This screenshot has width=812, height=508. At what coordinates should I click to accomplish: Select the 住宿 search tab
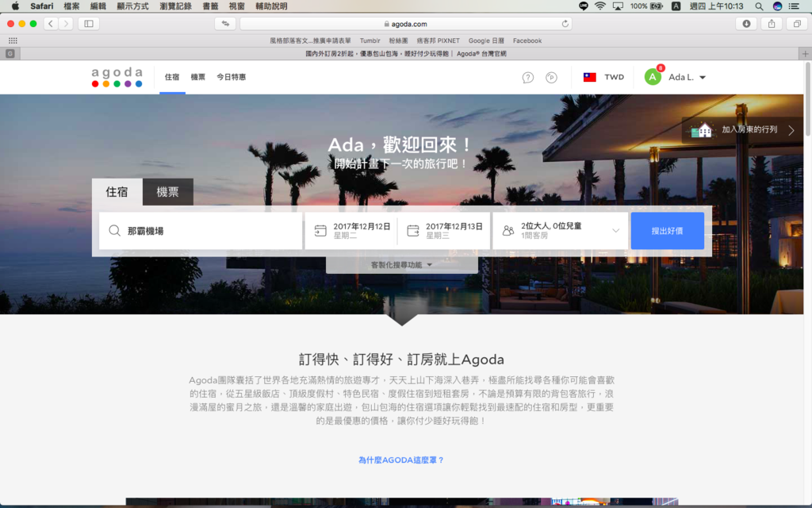[117, 192]
